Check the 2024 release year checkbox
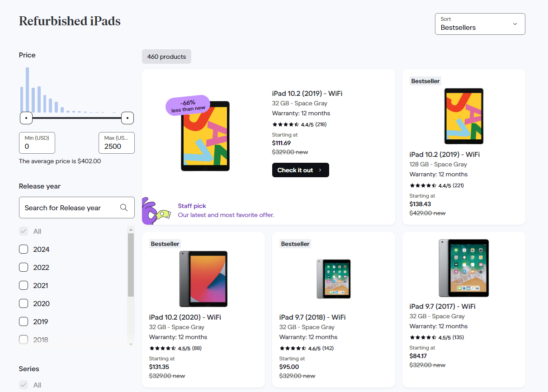The image size is (548, 392). 23,249
